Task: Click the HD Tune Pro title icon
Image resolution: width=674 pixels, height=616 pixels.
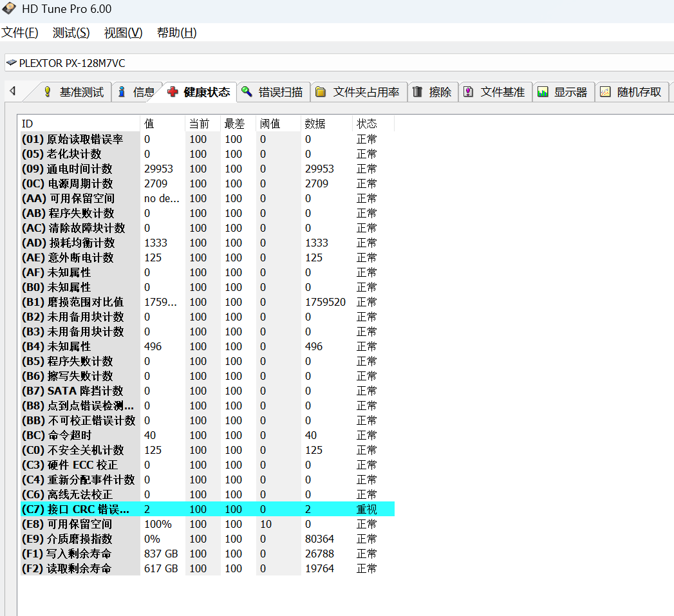Action: pos(9,8)
